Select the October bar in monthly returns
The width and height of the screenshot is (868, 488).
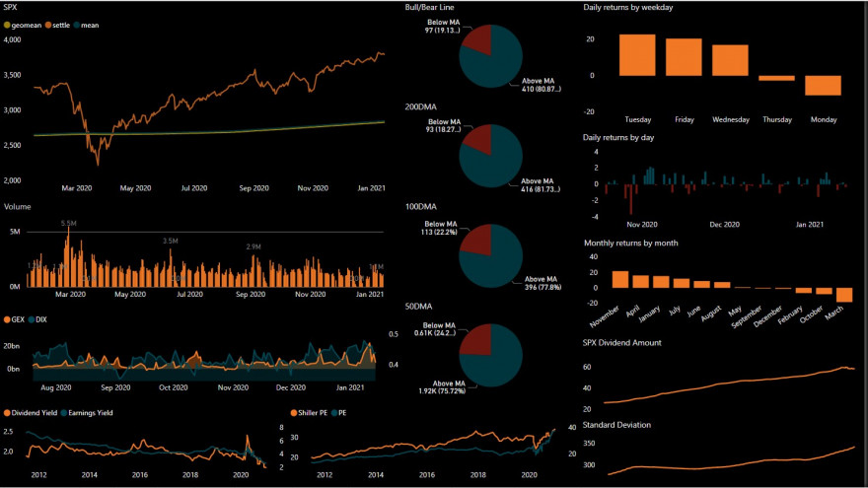[825, 291]
